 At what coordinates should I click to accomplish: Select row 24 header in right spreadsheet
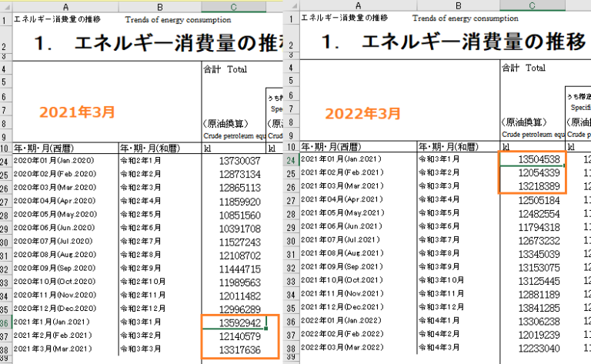(290, 160)
